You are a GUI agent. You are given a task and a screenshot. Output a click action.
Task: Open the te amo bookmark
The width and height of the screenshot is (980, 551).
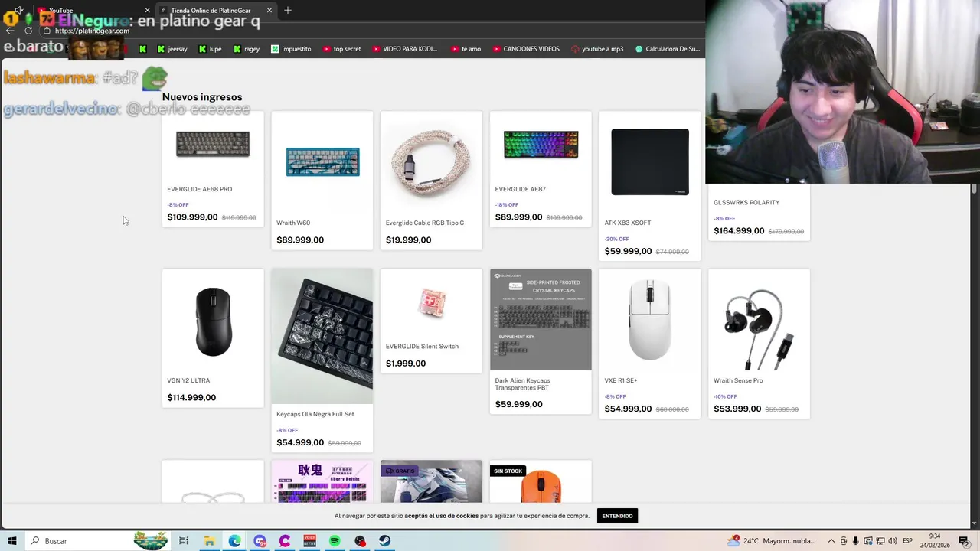point(465,49)
